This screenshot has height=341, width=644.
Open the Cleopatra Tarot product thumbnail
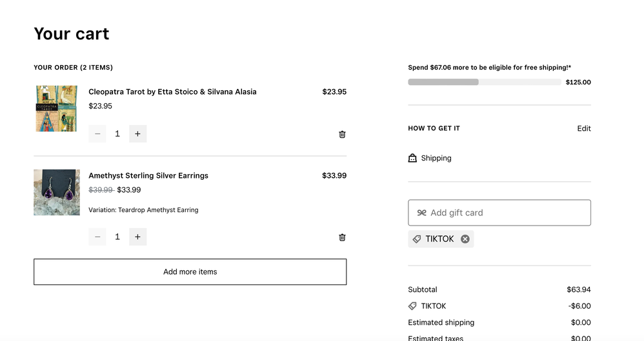tap(57, 108)
